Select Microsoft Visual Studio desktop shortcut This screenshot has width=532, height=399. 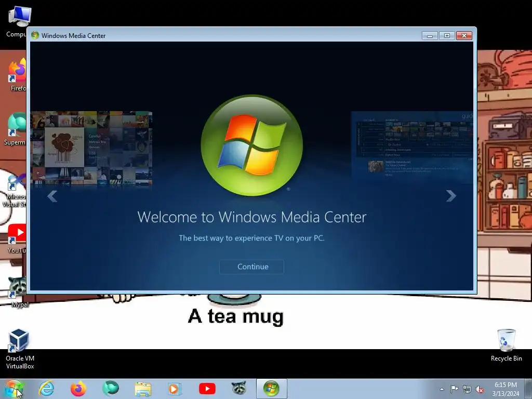coord(14,190)
